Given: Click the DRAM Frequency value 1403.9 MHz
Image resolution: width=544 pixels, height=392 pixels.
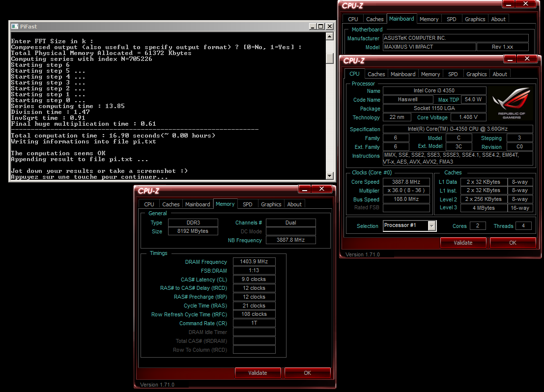Looking at the screenshot, I should [x=254, y=261].
